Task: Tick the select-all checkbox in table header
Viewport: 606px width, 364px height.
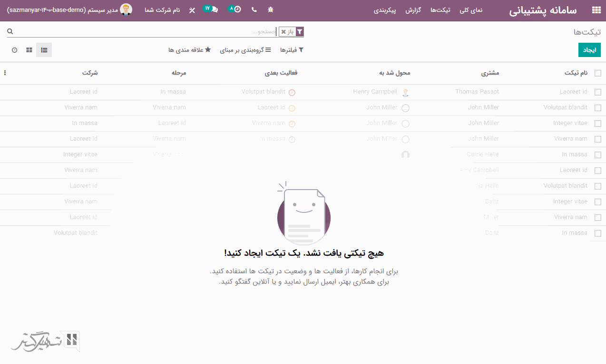Action: [597, 73]
